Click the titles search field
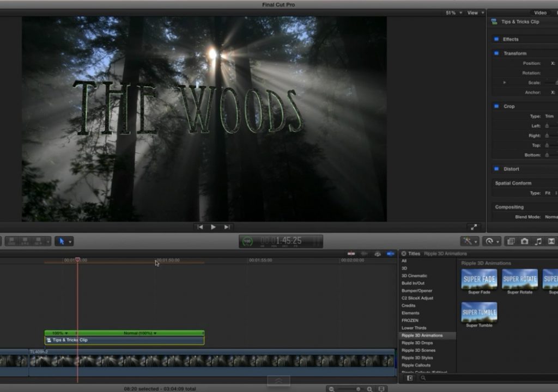Image resolution: width=558 pixels, height=392 pixels. point(489,378)
